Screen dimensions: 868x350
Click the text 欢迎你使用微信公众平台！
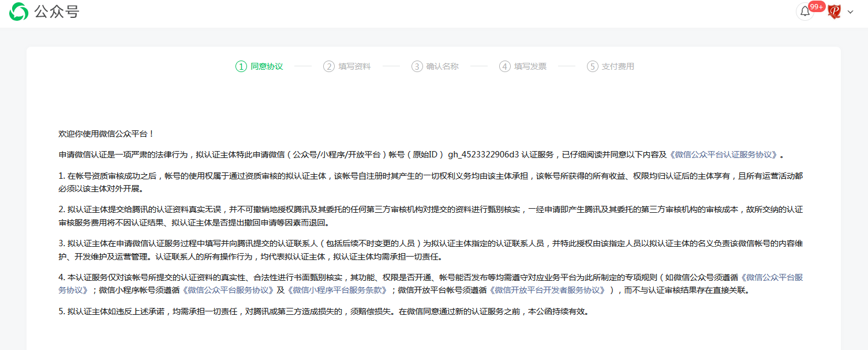click(x=107, y=134)
